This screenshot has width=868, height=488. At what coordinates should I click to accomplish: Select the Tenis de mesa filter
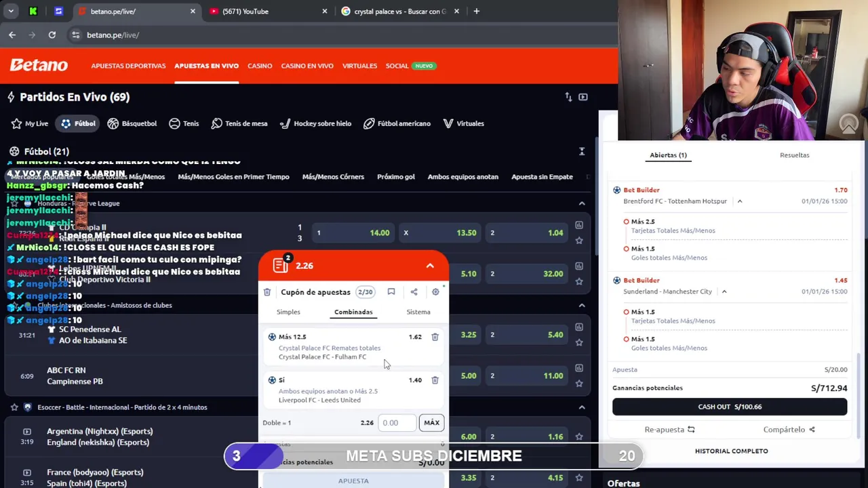click(x=239, y=123)
